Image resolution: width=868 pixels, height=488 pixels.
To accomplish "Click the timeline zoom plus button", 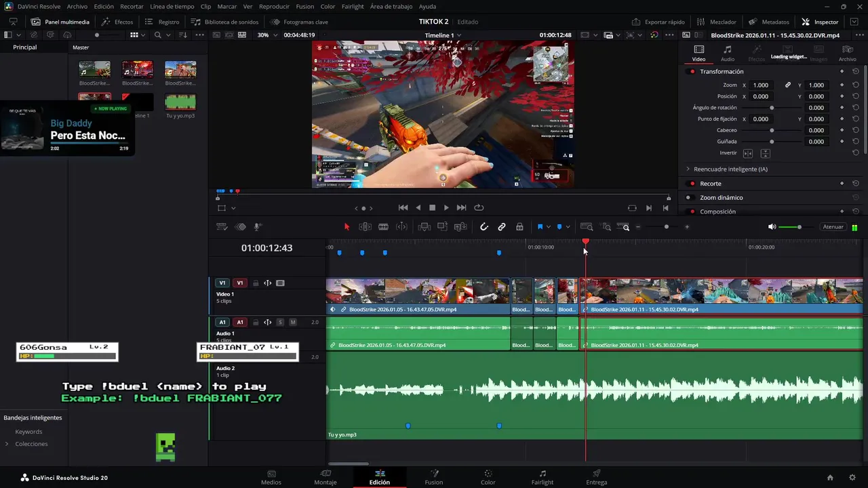I will [687, 227].
